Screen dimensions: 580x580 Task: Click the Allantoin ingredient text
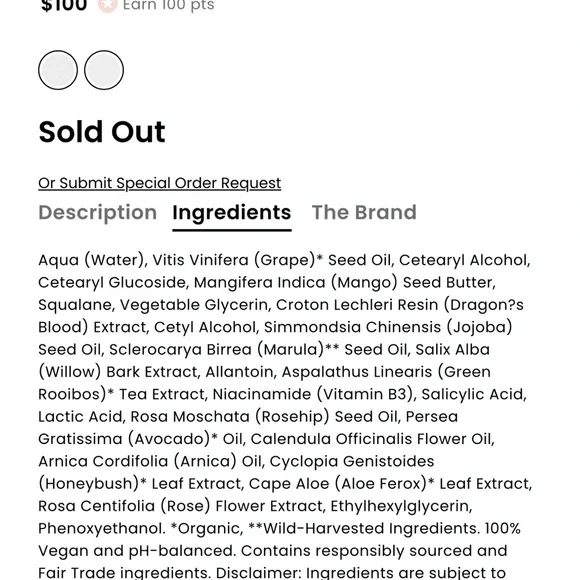click(x=241, y=372)
